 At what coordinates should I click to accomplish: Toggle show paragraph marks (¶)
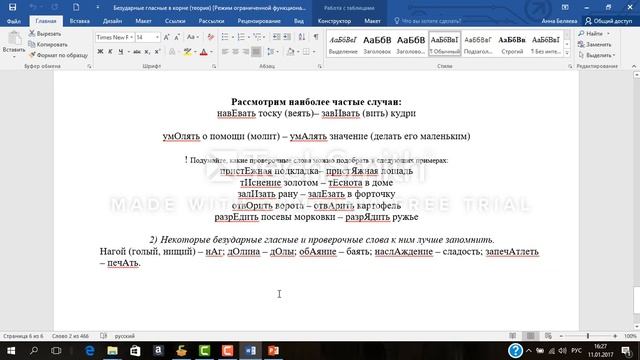click(x=316, y=37)
